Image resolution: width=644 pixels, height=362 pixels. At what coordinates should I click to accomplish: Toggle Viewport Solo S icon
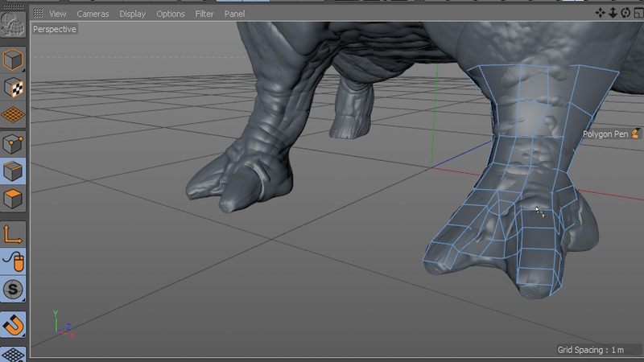[x=13, y=289]
